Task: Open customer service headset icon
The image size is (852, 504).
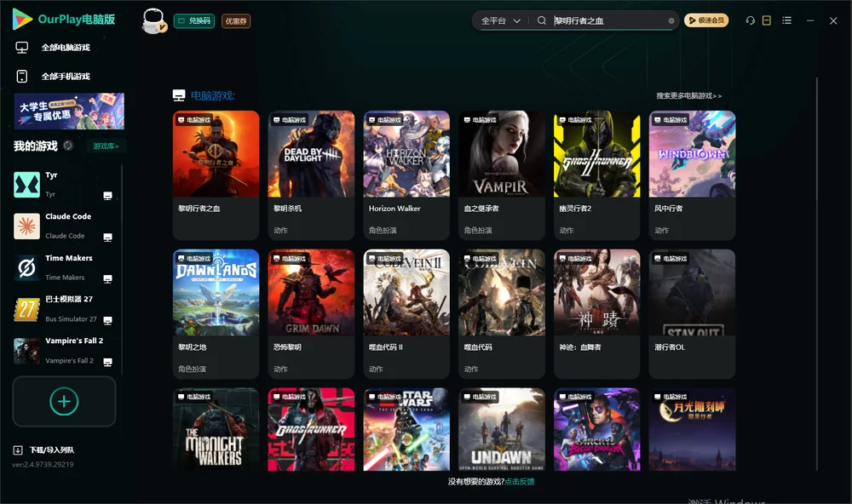Action: point(751,20)
